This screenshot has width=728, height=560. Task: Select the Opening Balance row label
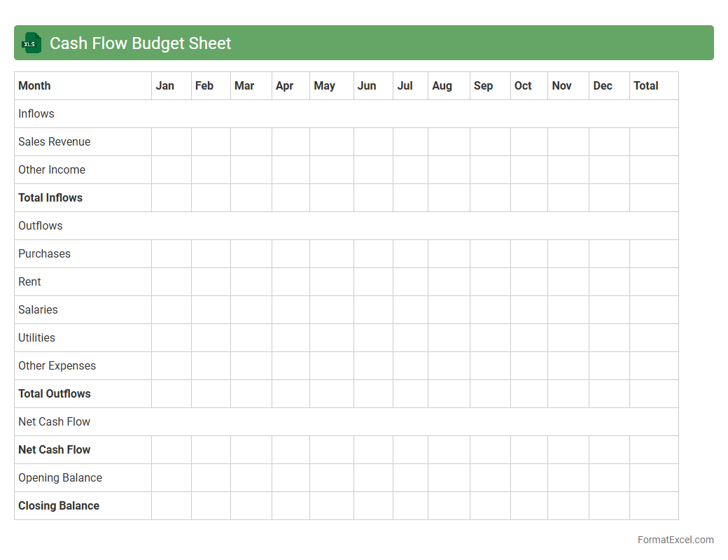coord(60,478)
